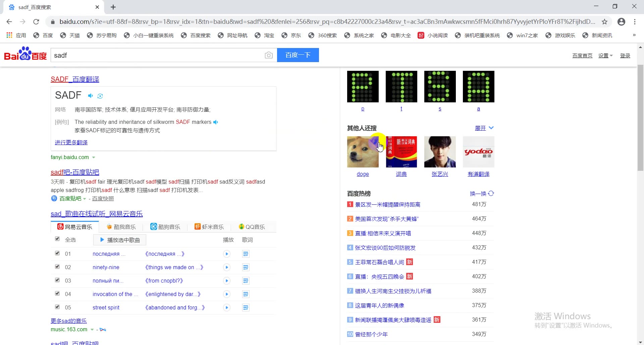The height and width of the screenshot is (345, 644).
Task: Click the bookmark star in the address bar
Action: 605,21
